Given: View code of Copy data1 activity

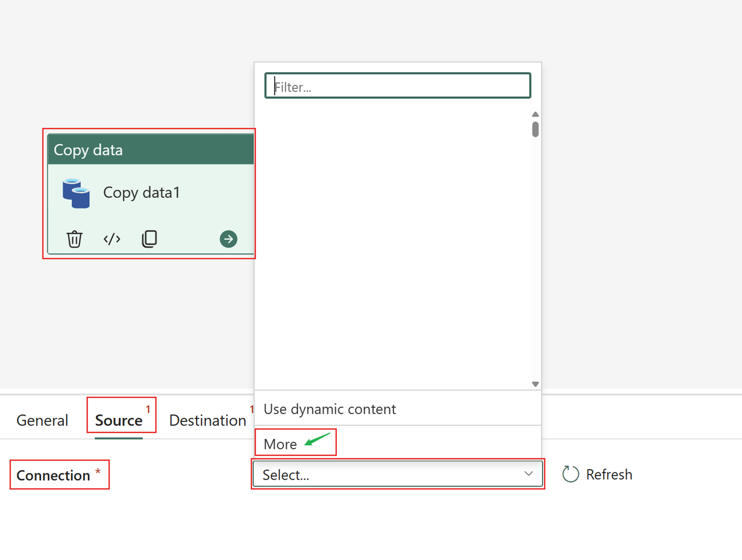Looking at the screenshot, I should click(x=112, y=239).
